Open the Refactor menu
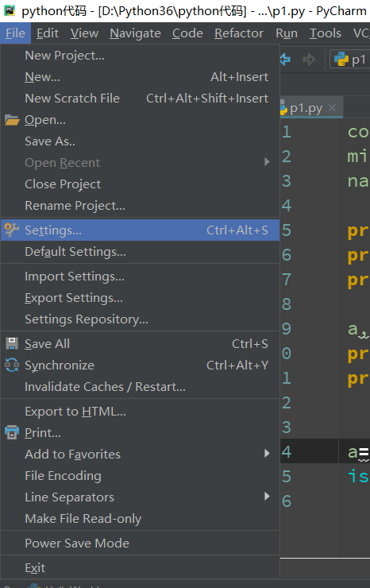The image size is (370, 588). (239, 33)
